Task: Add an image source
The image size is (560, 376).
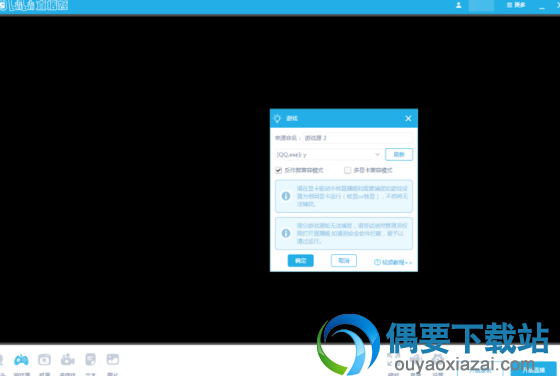Action: pos(112,360)
